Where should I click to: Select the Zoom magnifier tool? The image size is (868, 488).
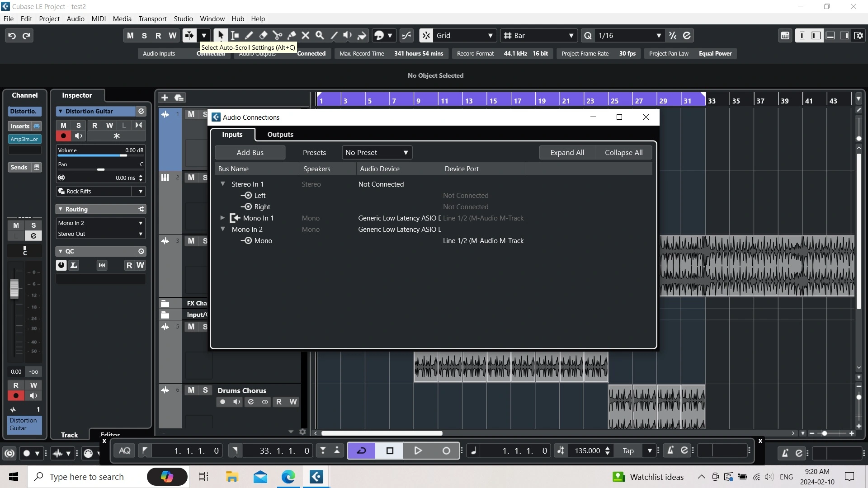pyautogui.click(x=320, y=36)
